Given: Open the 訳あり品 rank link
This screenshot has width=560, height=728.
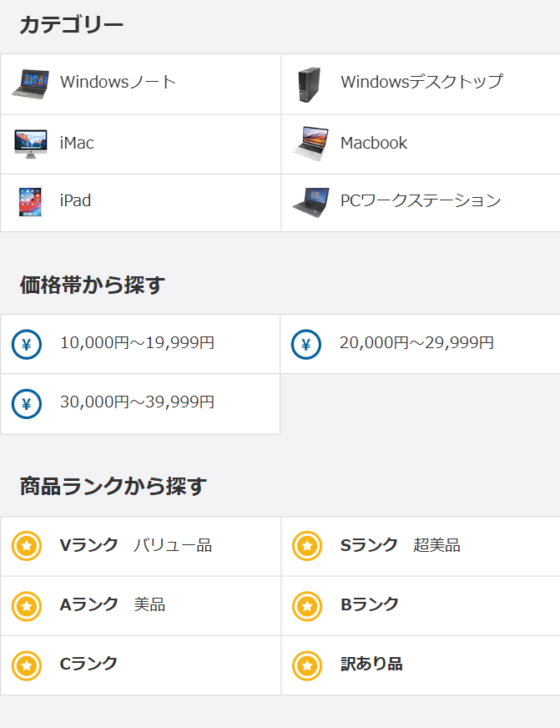Looking at the screenshot, I should coord(371,664).
